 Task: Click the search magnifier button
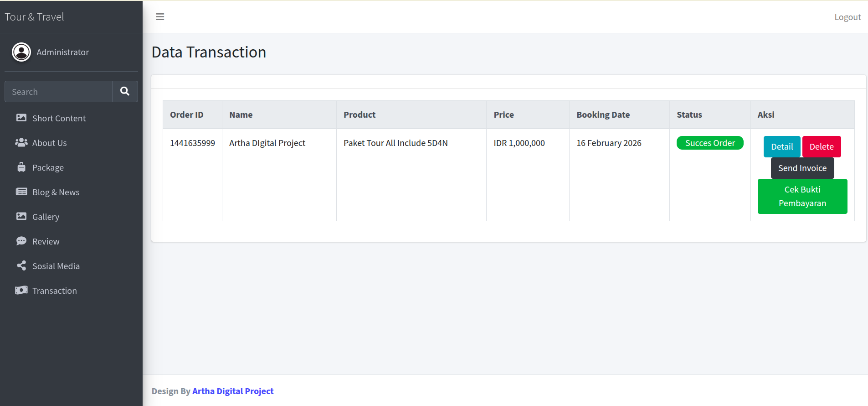(125, 92)
